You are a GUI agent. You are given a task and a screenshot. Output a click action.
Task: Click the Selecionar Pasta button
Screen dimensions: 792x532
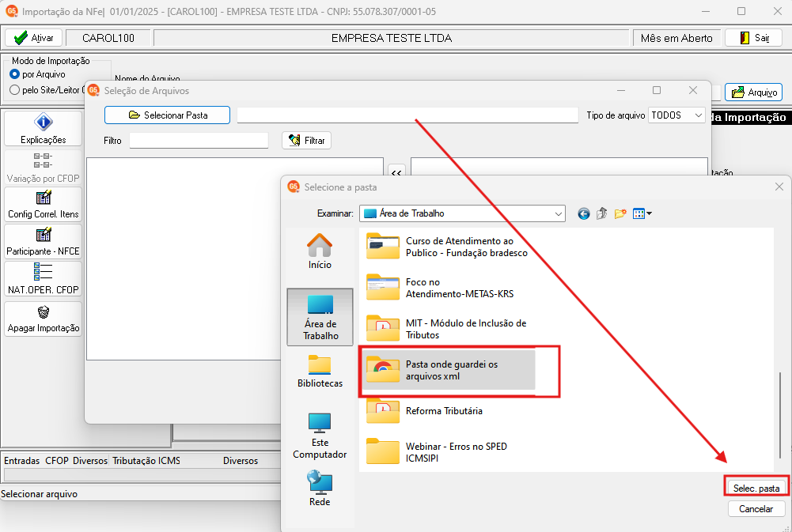[x=167, y=115]
